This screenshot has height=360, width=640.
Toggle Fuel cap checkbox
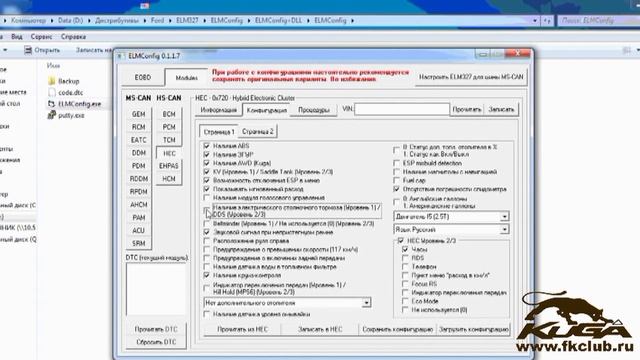396,180
